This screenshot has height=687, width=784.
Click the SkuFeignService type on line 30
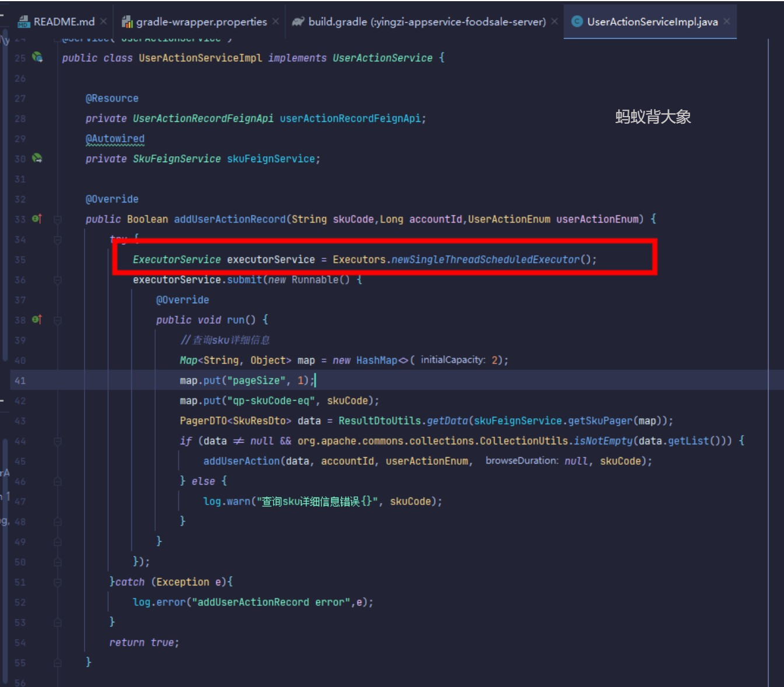177,159
